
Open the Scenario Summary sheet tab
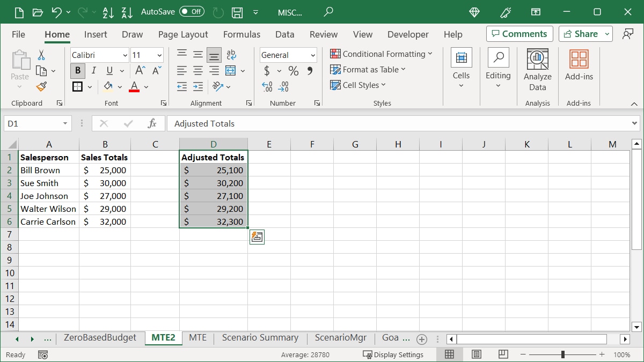260,338
